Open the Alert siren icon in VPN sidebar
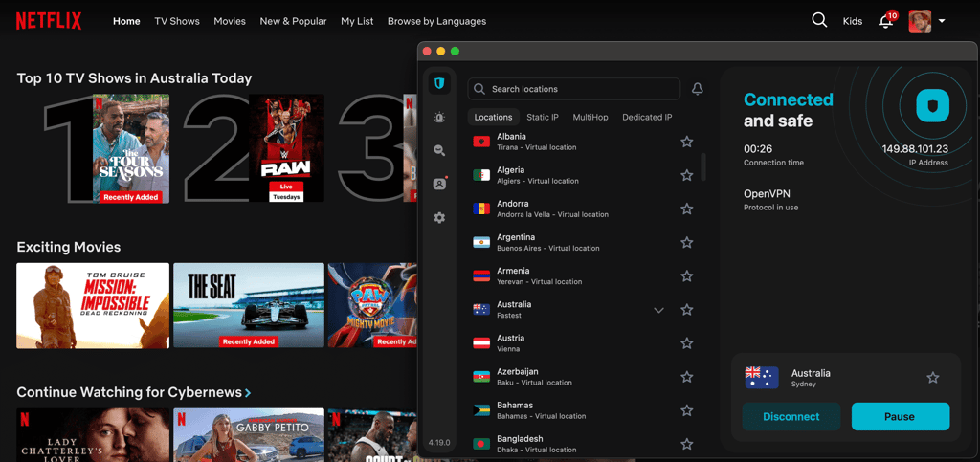 439,117
